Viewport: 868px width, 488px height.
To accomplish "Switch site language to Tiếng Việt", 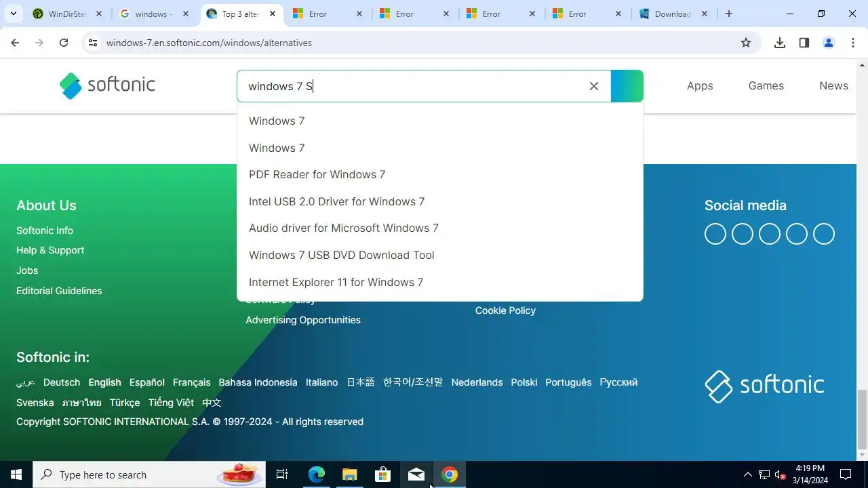I will point(171,403).
